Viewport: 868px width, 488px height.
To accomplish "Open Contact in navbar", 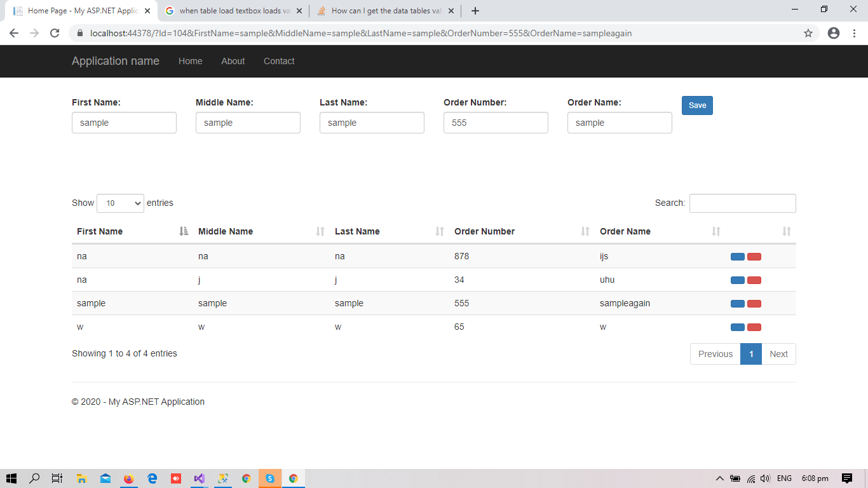I will [x=279, y=61].
